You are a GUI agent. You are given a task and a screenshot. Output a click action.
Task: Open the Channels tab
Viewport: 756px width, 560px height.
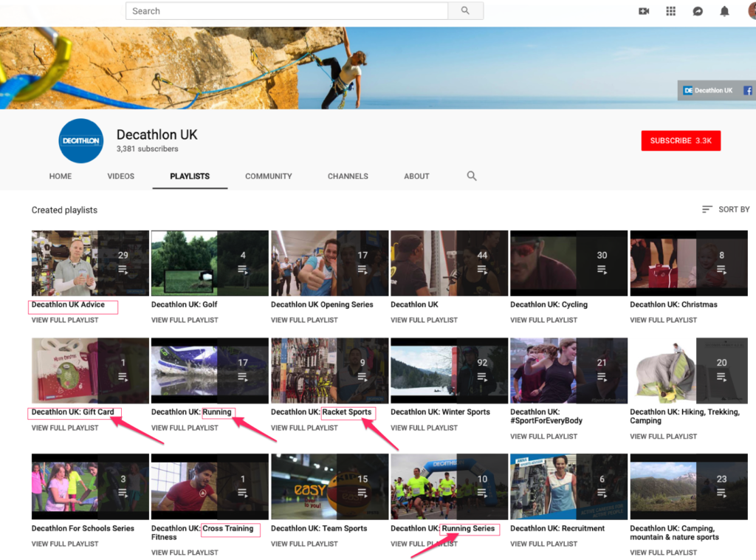(x=348, y=176)
